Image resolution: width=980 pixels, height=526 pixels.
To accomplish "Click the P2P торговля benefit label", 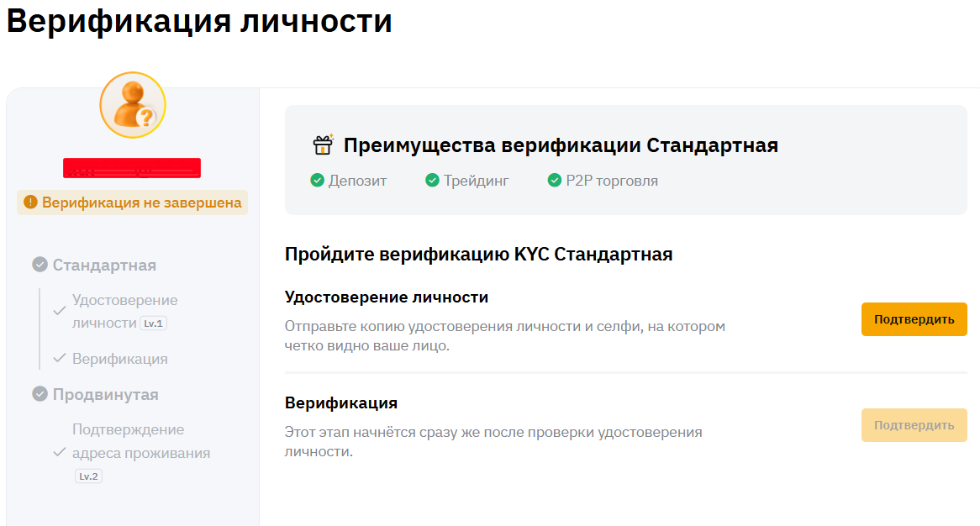I will [x=612, y=181].
